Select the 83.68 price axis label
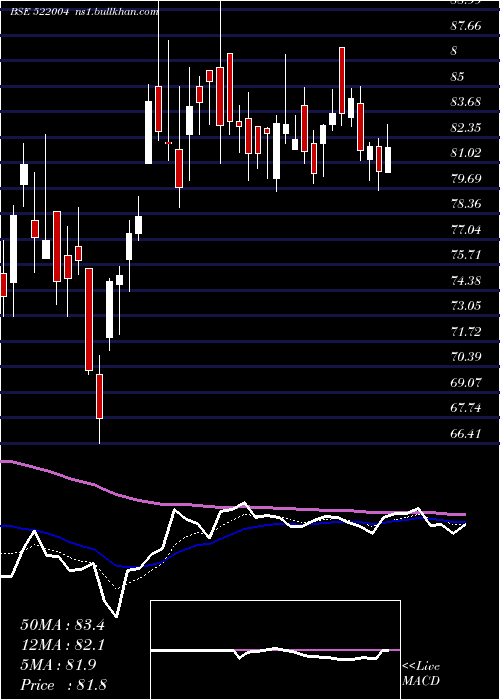Viewport: 500px width, 700px height. 466,102
